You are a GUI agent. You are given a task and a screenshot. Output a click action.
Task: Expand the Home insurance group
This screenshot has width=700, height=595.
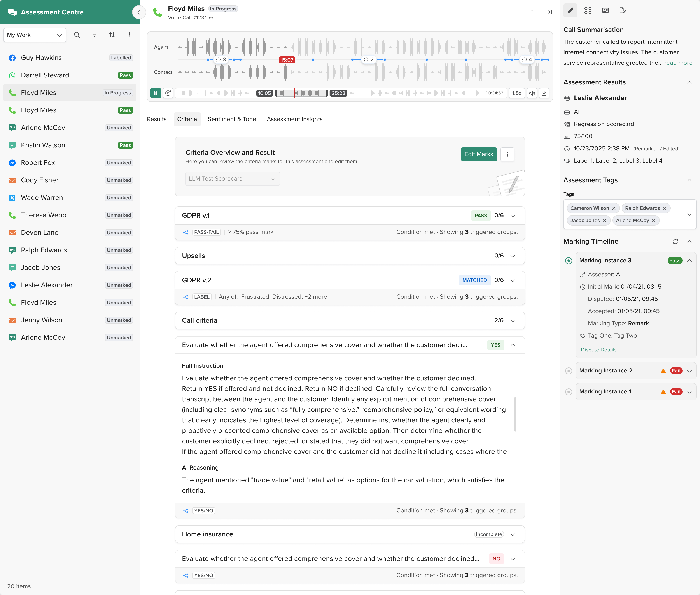point(513,535)
